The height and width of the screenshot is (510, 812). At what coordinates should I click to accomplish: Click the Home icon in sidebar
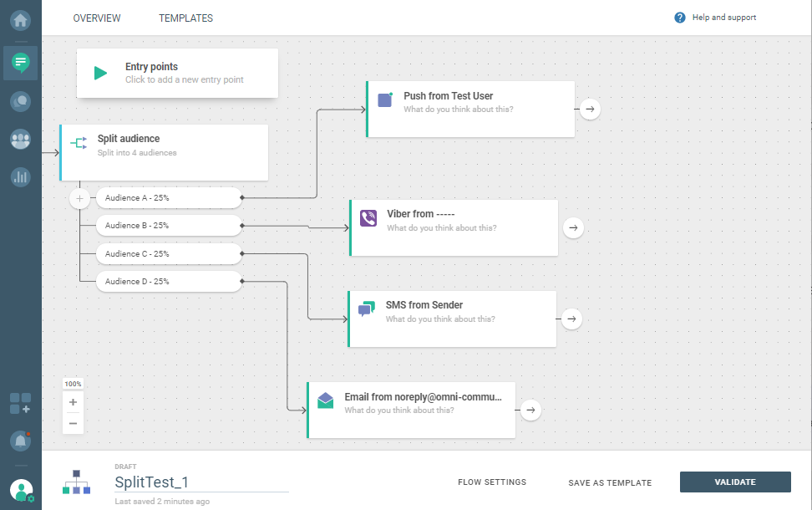point(20,18)
